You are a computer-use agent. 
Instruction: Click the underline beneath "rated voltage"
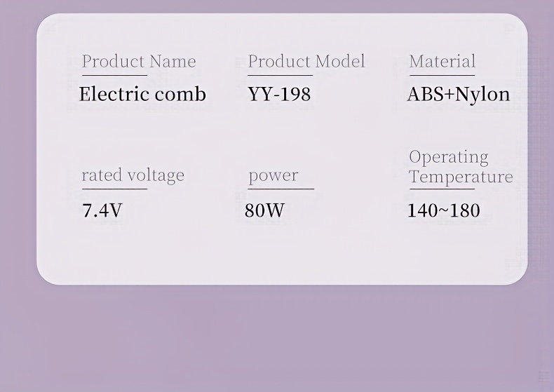(x=114, y=189)
